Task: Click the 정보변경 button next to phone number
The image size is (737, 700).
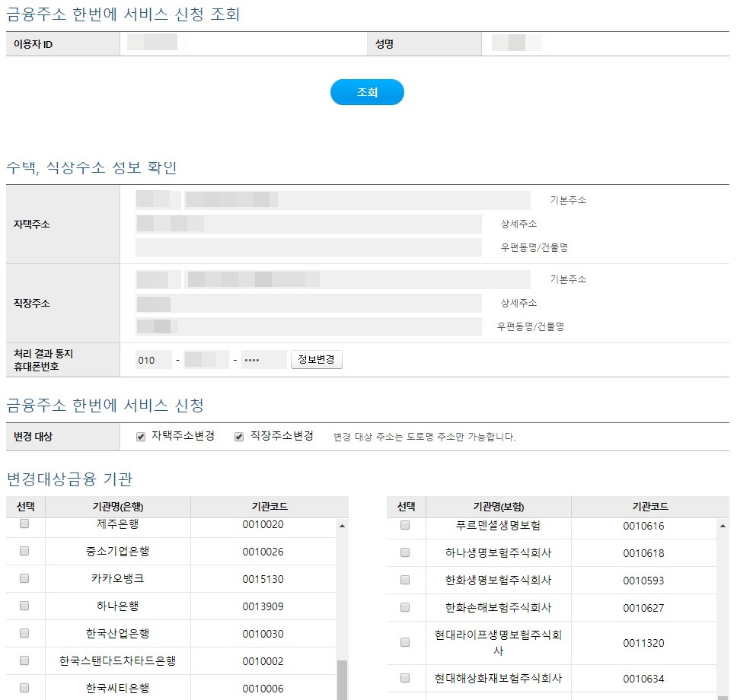Action: pyautogui.click(x=317, y=358)
